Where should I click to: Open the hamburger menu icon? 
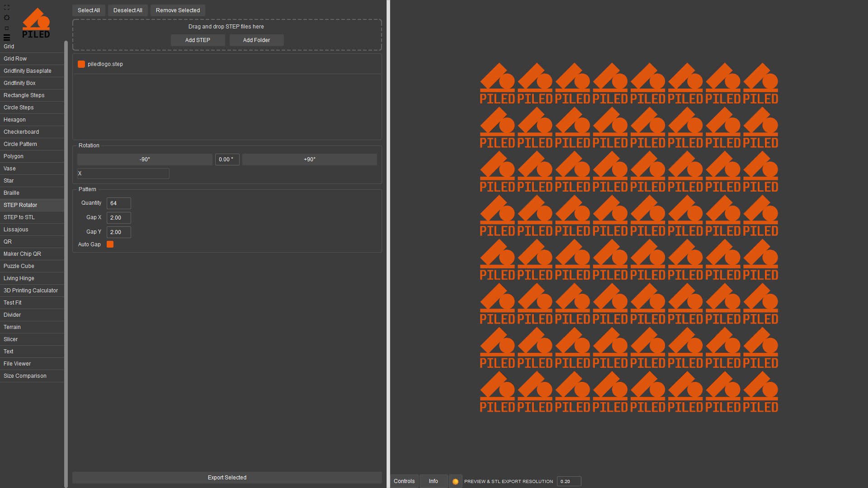(7, 38)
